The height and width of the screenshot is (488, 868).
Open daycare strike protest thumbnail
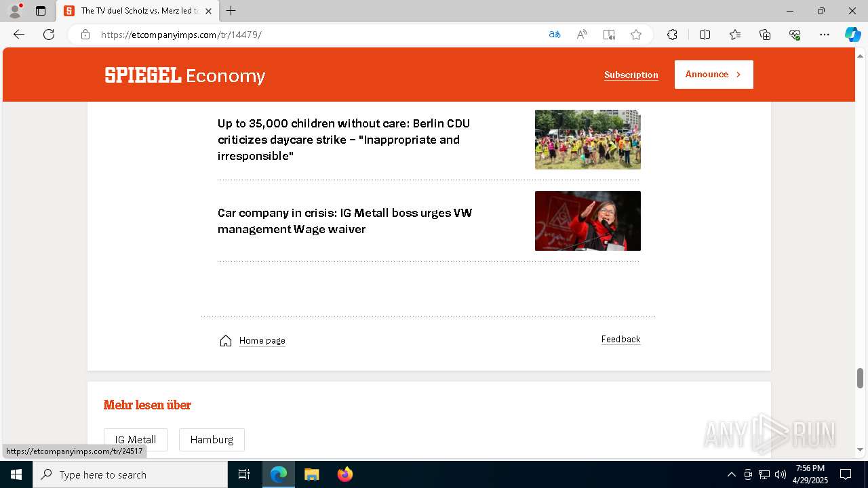[x=588, y=140]
